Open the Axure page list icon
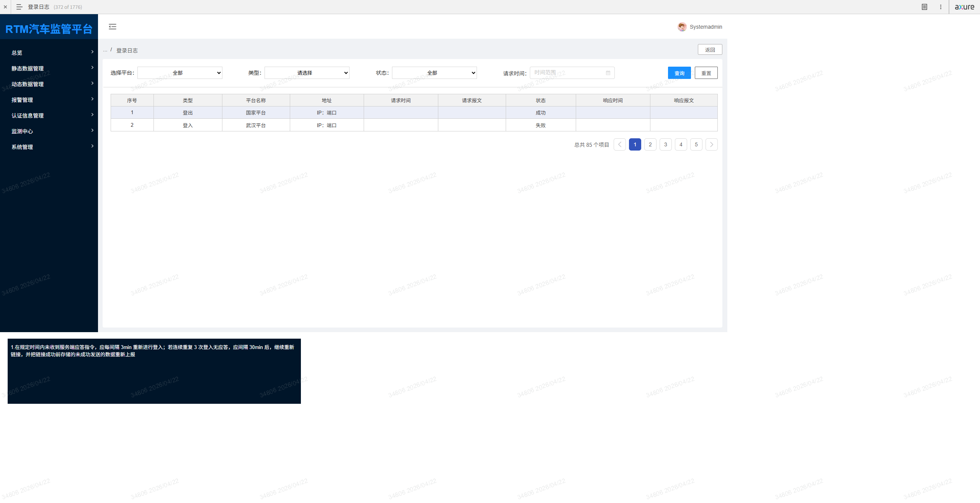Viewport: 980px width, 503px height. (19, 7)
